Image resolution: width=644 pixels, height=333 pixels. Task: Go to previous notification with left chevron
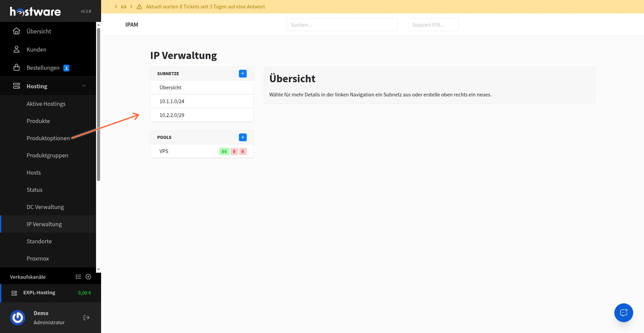[x=116, y=7]
